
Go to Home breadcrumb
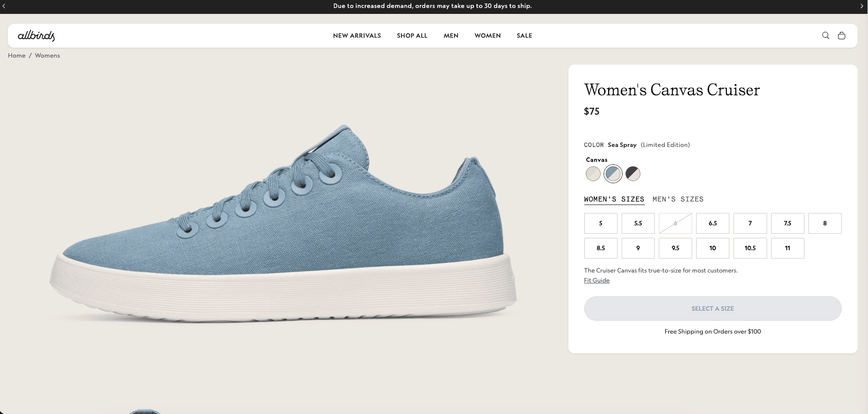point(17,56)
